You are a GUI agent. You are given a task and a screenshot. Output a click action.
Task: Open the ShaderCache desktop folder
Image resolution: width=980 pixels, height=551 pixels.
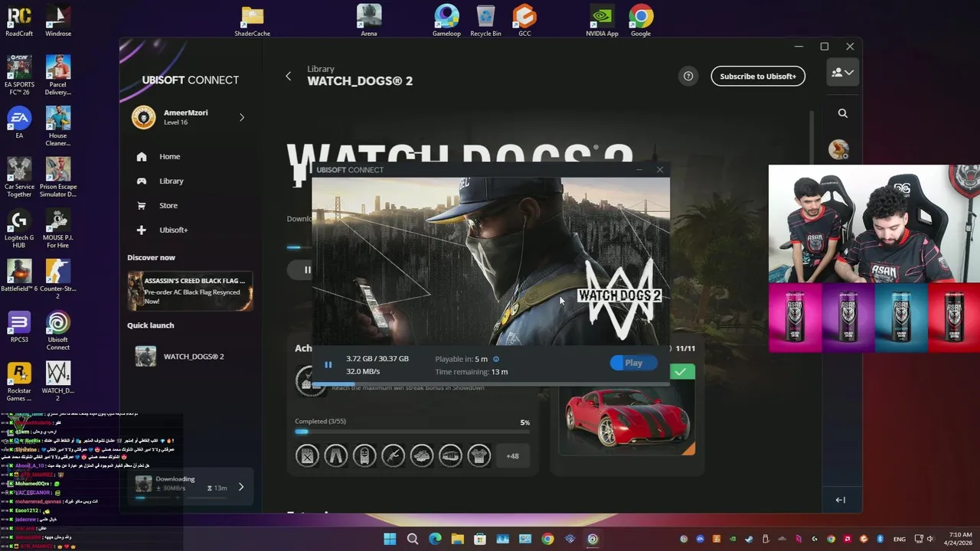(252, 21)
